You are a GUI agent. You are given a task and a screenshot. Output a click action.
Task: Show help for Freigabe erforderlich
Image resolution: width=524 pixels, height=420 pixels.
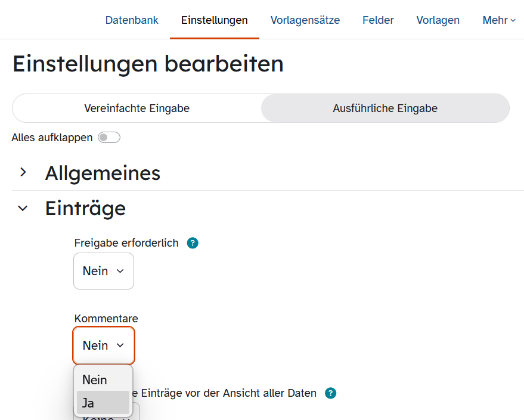193,243
